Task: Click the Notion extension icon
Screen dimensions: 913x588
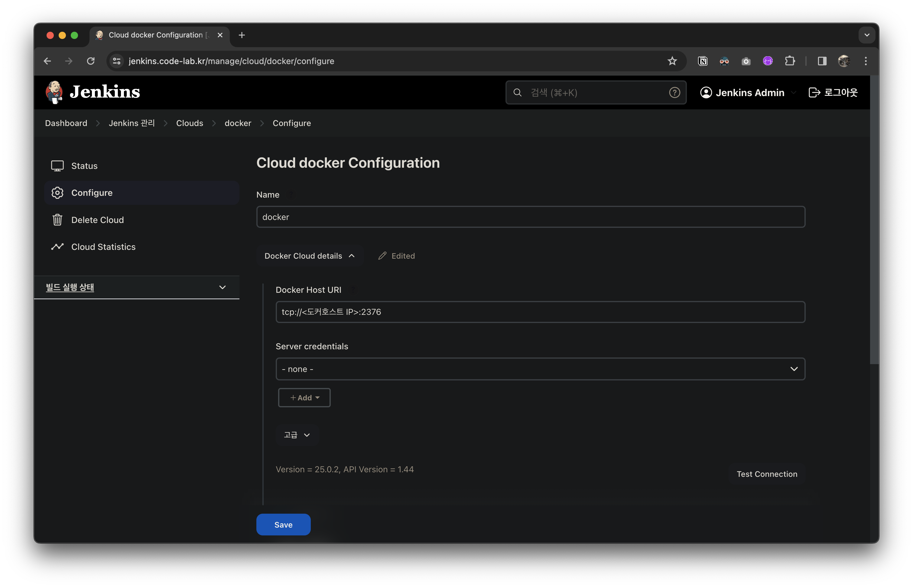Action: tap(703, 61)
